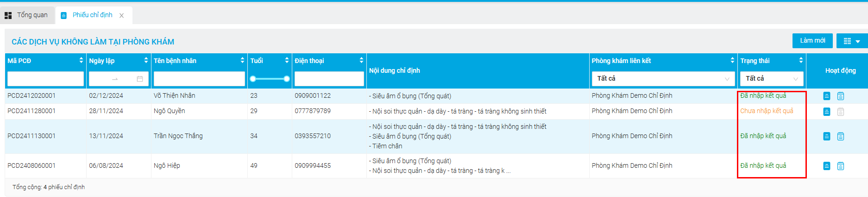
Task: Sort by Mã PCĐ column arrows
Action: tap(82, 60)
